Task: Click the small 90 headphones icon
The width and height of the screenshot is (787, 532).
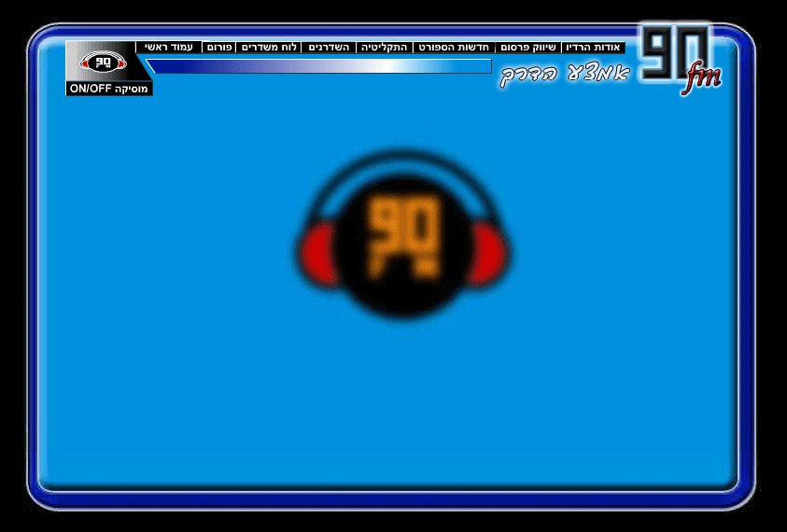Action: click(104, 63)
